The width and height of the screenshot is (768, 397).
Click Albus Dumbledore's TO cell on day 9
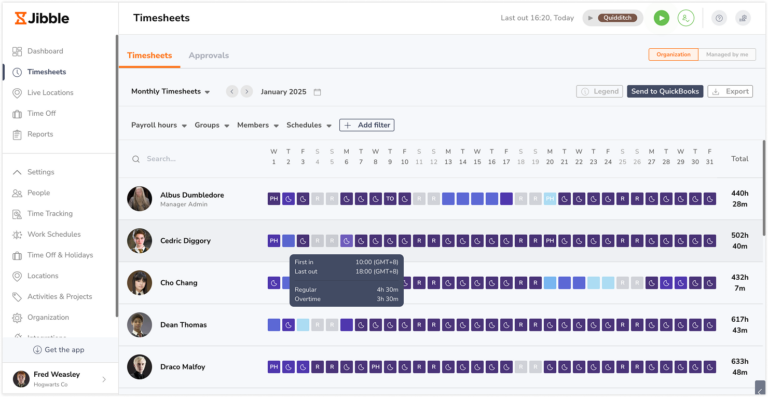coord(390,199)
